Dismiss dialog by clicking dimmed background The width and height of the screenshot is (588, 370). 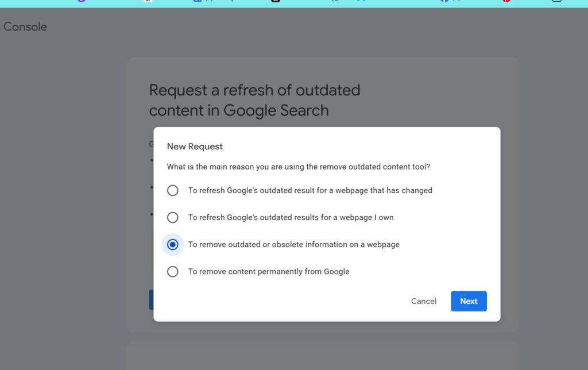[64, 188]
